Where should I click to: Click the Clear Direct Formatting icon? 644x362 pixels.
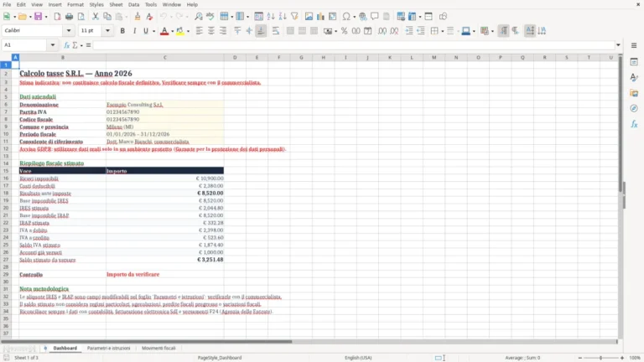click(x=149, y=17)
